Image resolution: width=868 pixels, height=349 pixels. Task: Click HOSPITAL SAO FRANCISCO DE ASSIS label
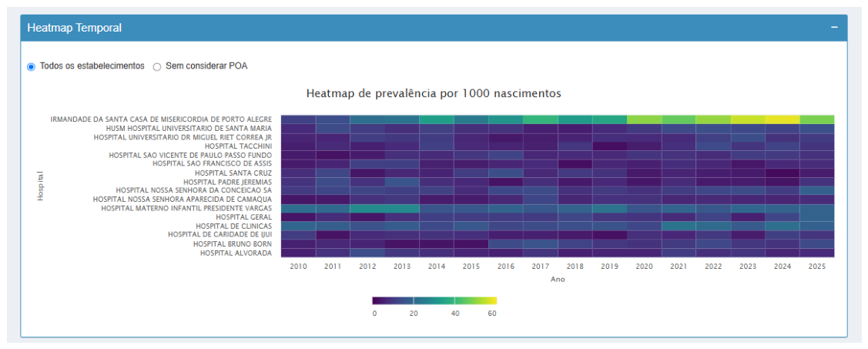click(x=212, y=164)
